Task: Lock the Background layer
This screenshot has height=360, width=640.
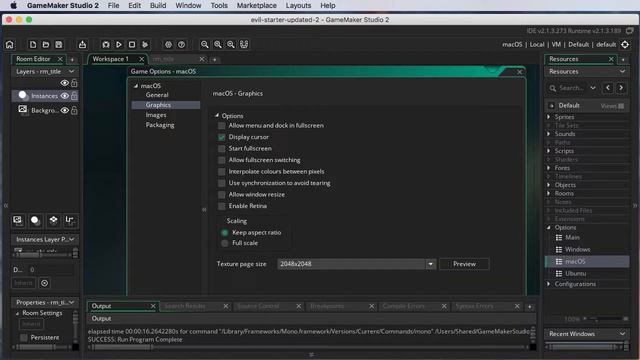Action: click(74, 110)
